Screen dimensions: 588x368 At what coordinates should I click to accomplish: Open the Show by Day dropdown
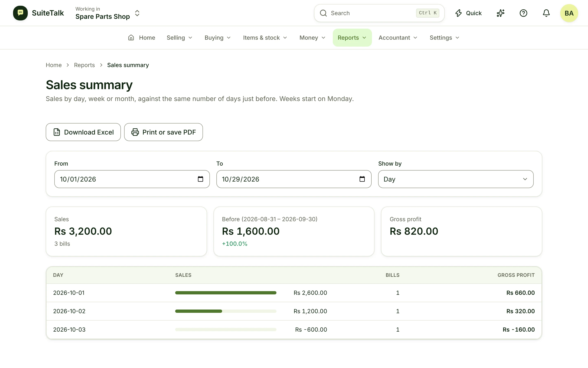click(455, 179)
